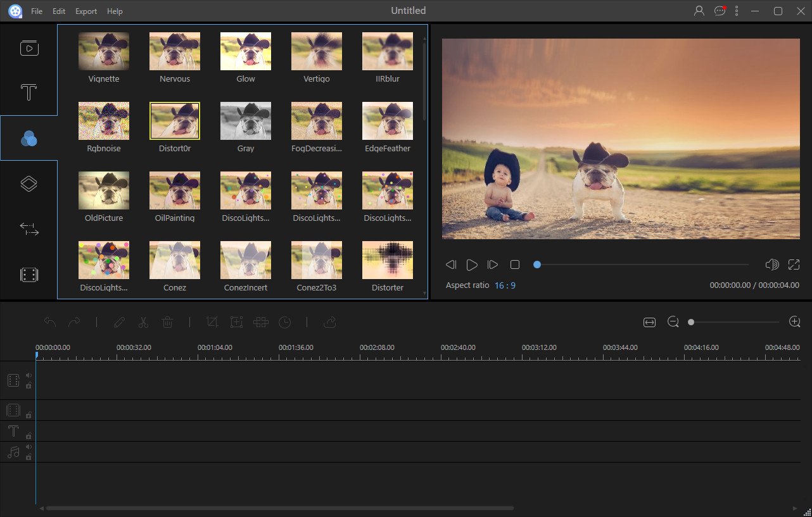
Task: Open the Media library sidebar tab
Action: pyautogui.click(x=29, y=48)
